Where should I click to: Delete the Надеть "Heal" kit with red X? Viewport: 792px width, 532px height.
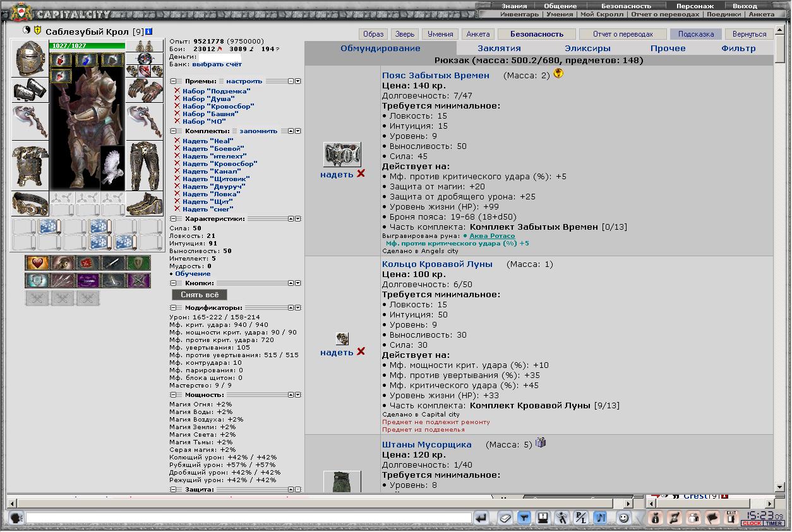tap(177, 141)
